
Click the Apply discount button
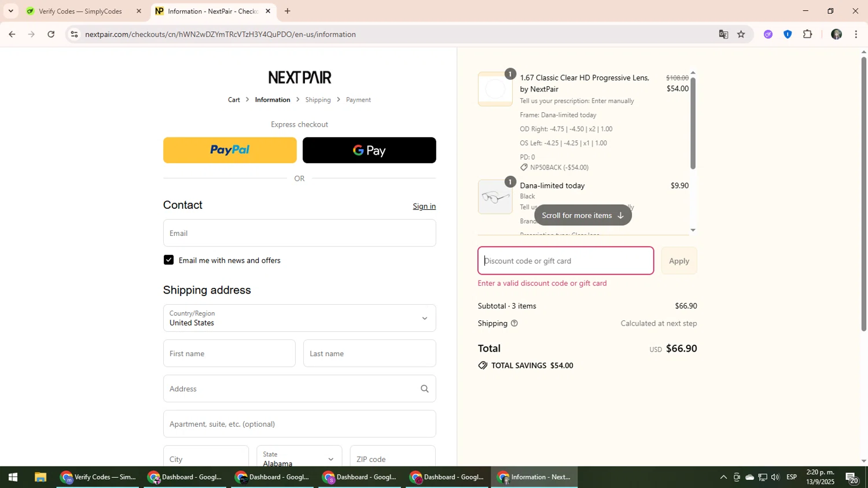click(x=679, y=261)
